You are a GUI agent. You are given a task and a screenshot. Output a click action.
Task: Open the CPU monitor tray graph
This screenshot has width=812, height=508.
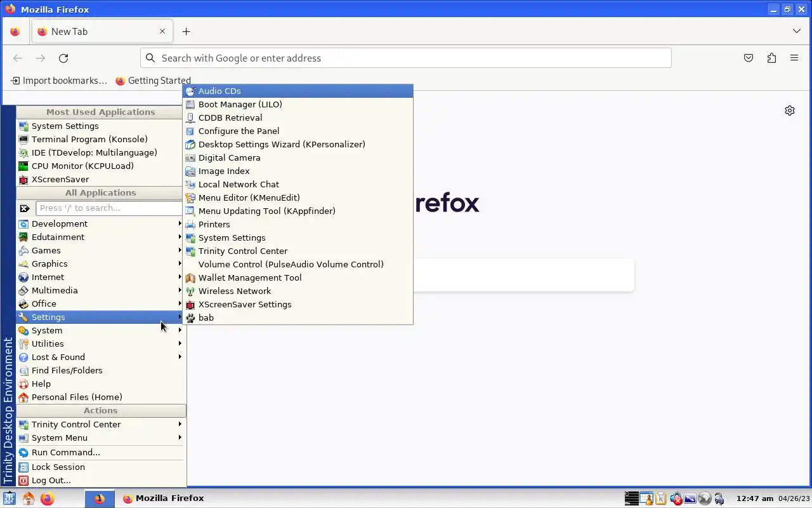(632, 498)
